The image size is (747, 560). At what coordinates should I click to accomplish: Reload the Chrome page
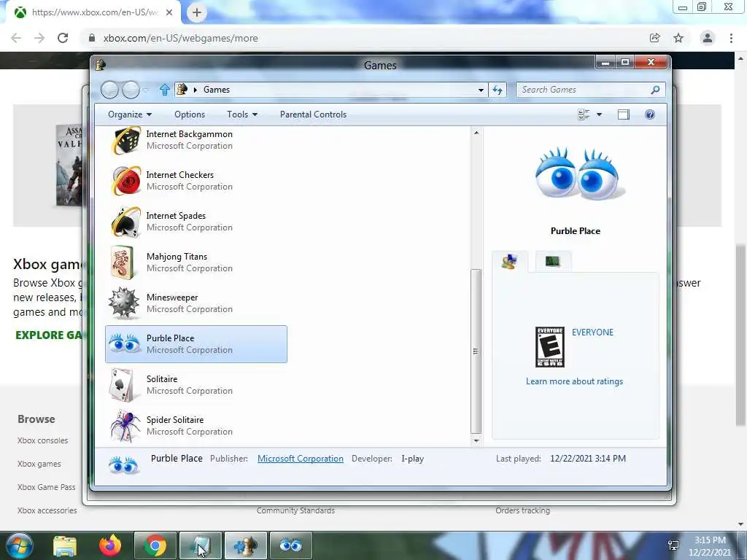click(63, 38)
